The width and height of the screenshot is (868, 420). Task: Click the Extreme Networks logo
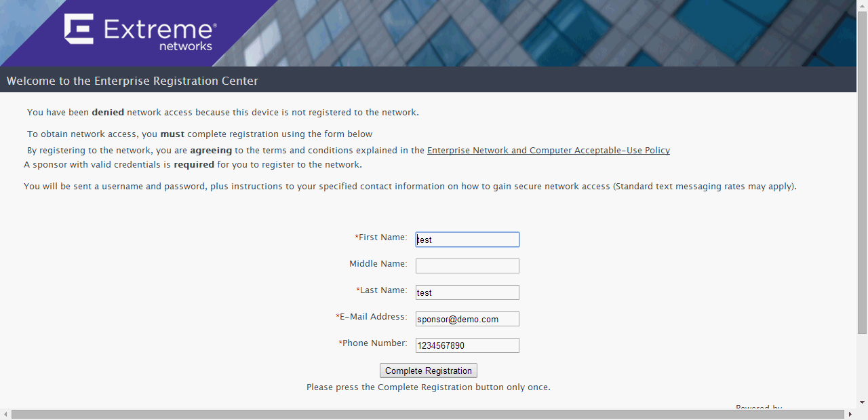[140, 32]
